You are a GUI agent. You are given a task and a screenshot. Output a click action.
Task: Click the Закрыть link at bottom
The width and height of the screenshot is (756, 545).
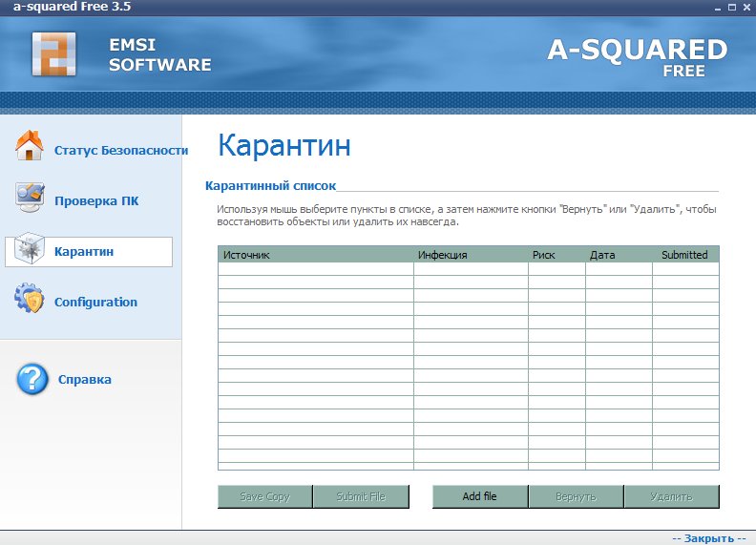[708, 538]
